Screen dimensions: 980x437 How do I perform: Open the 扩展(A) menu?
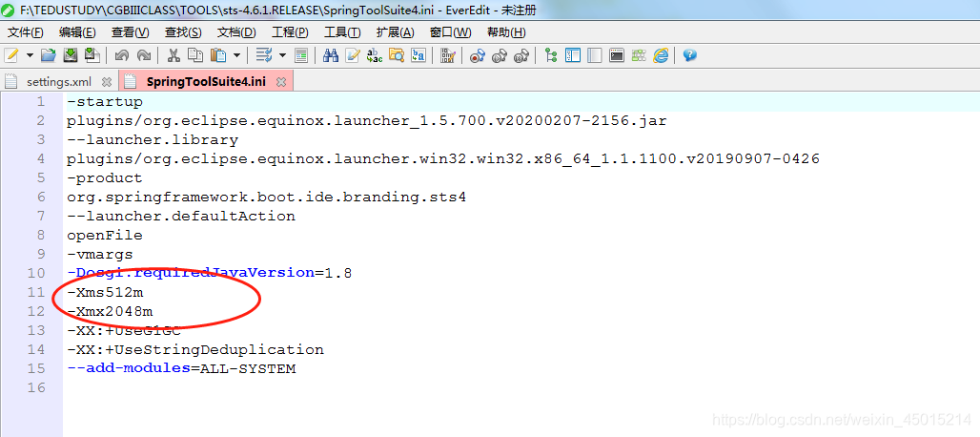[395, 32]
